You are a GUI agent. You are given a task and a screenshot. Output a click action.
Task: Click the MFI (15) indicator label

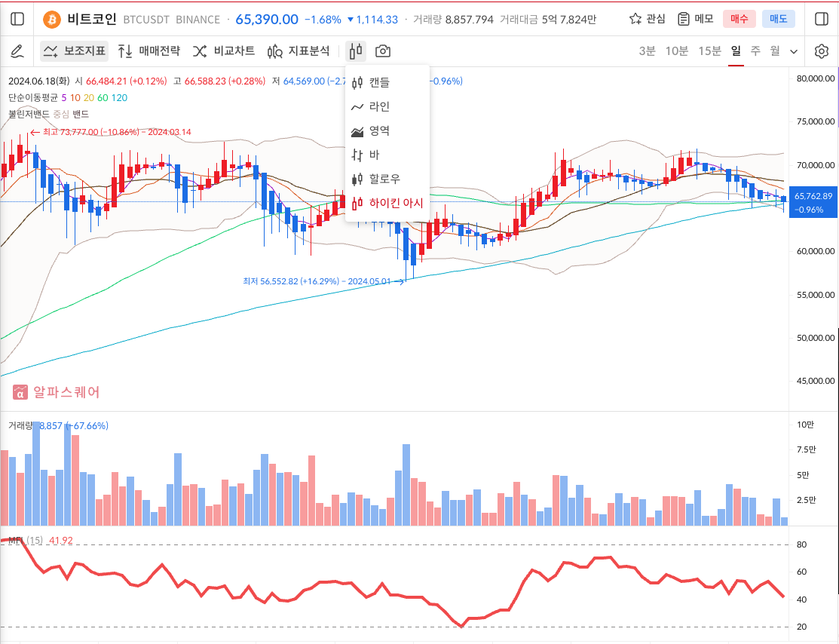25,541
